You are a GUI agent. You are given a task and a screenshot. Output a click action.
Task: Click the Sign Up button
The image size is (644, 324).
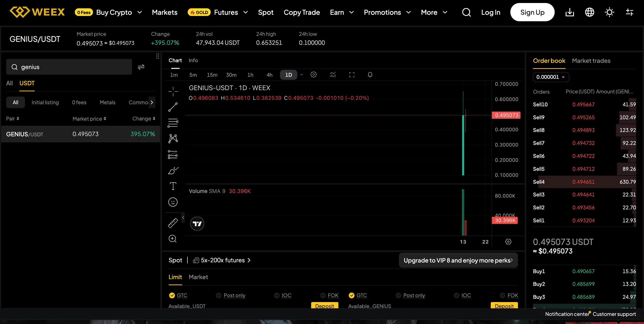(x=532, y=12)
